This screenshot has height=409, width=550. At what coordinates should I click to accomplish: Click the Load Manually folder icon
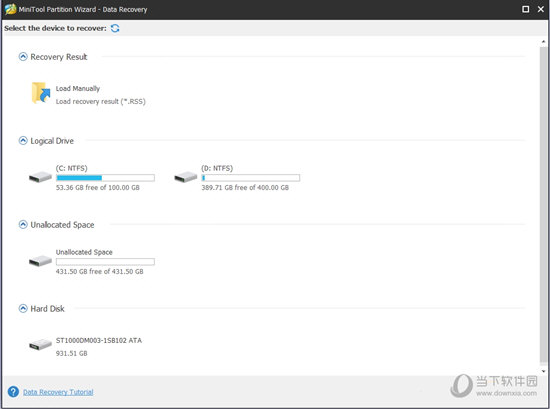tap(41, 93)
